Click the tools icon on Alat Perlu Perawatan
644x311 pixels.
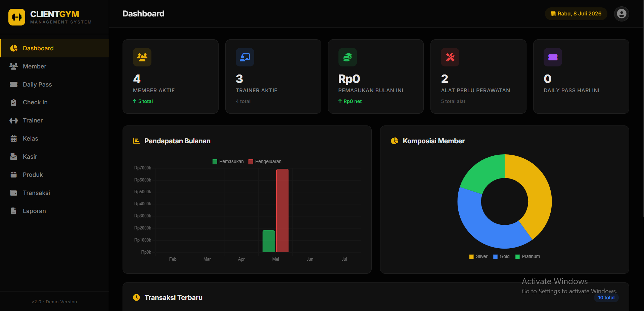pyautogui.click(x=450, y=57)
